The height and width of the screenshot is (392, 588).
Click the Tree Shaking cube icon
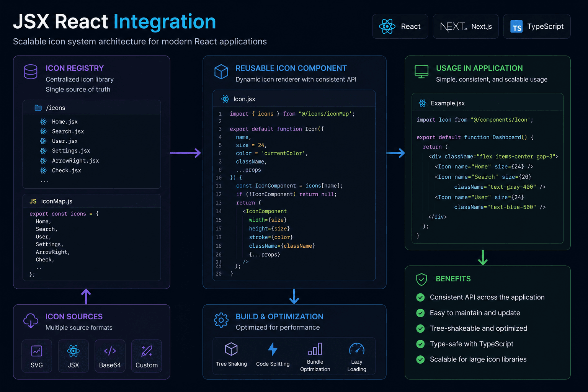[x=231, y=349]
